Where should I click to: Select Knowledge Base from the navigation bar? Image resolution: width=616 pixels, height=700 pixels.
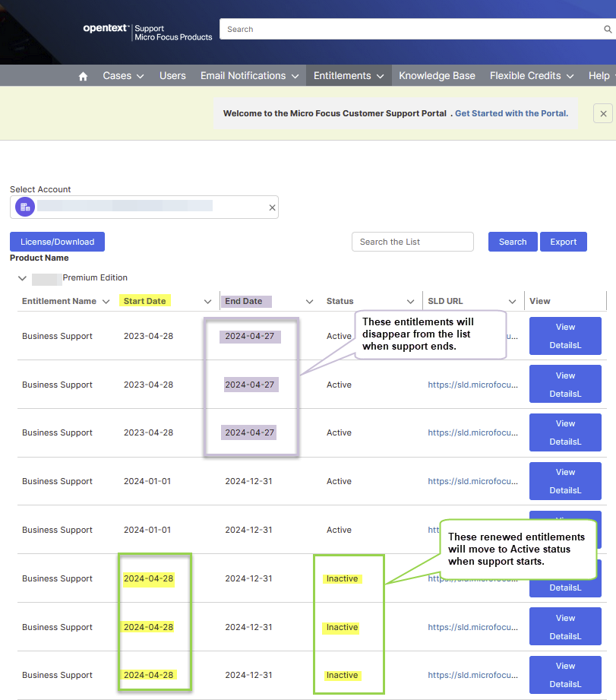click(437, 75)
